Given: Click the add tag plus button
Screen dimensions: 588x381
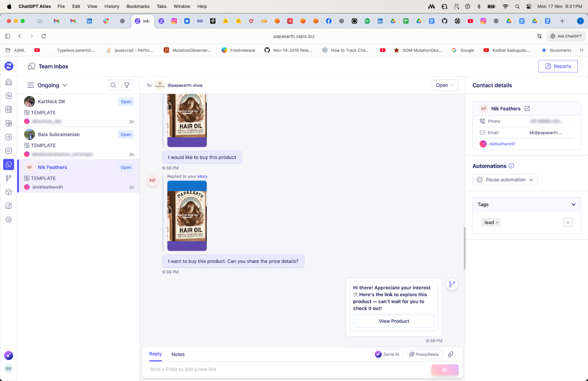Looking at the screenshot, I should coord(568,222).
